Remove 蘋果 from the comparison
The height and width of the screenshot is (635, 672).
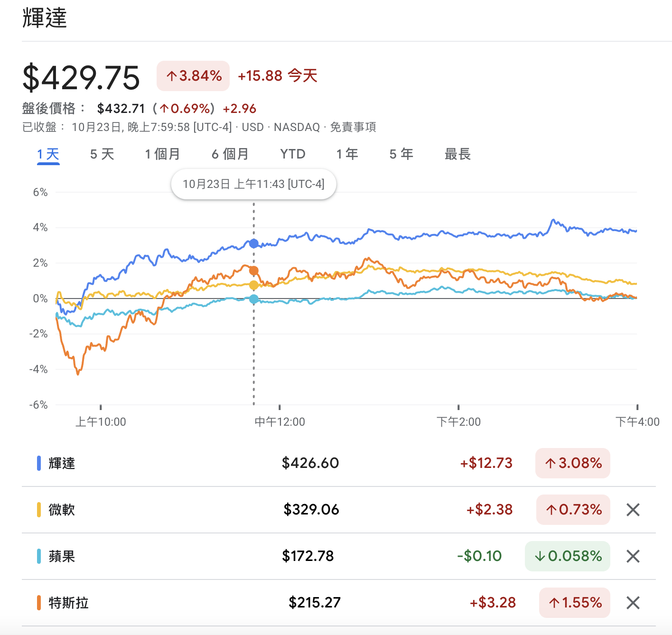coord(633,556)
